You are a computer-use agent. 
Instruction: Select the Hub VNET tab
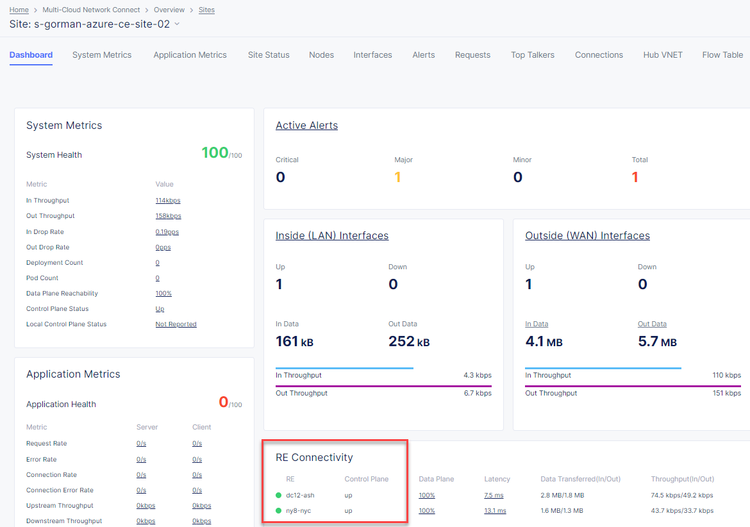point(663,55)
